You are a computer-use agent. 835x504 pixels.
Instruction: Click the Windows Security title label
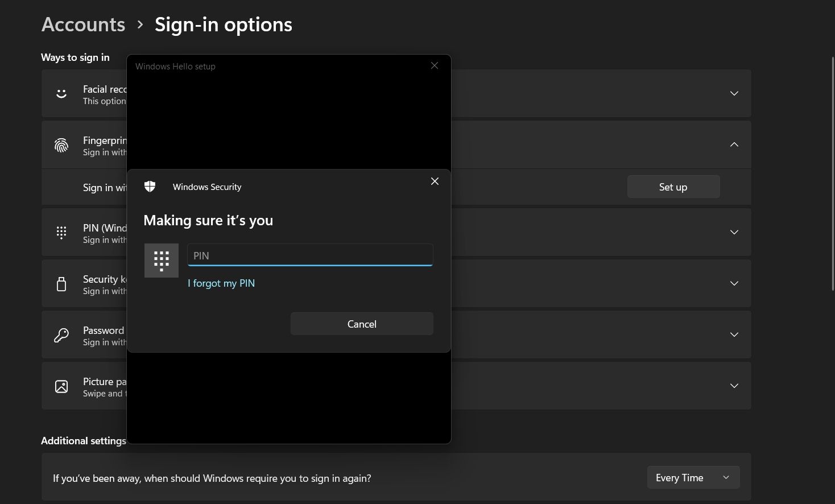(207, 187)
